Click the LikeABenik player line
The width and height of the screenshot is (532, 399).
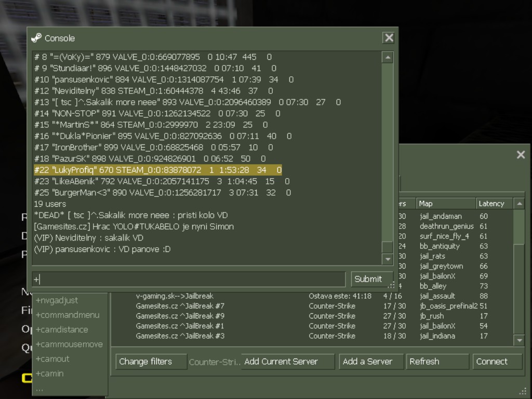coord(162,181)
